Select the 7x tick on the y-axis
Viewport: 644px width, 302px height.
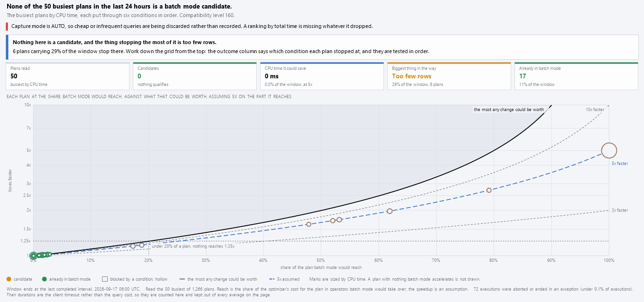[28, 128]
